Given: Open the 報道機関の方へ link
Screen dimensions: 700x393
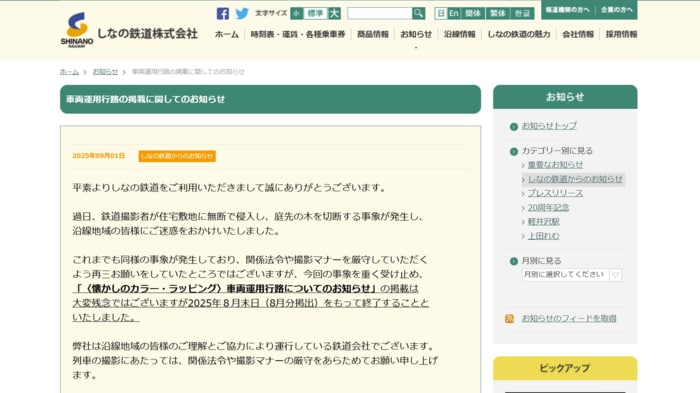Looking at the screenshot, I should coord(567,10).
